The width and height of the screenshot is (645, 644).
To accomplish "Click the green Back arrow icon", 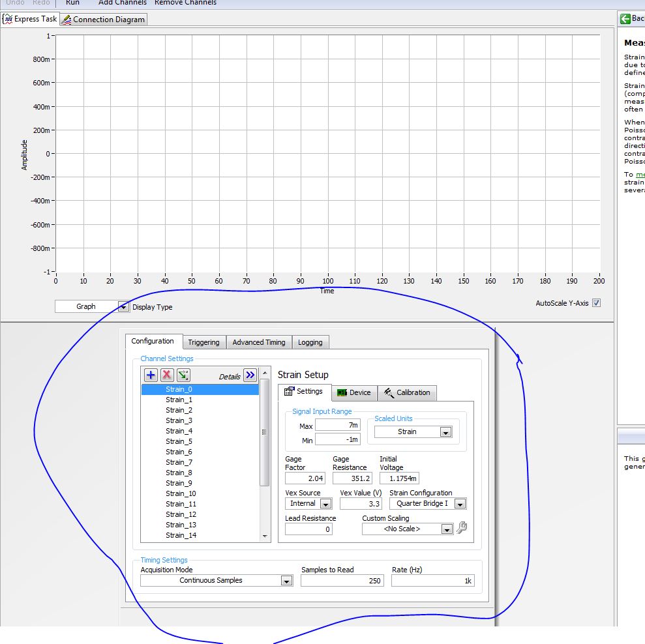I will pyautogui.click(x=625, y=18).
